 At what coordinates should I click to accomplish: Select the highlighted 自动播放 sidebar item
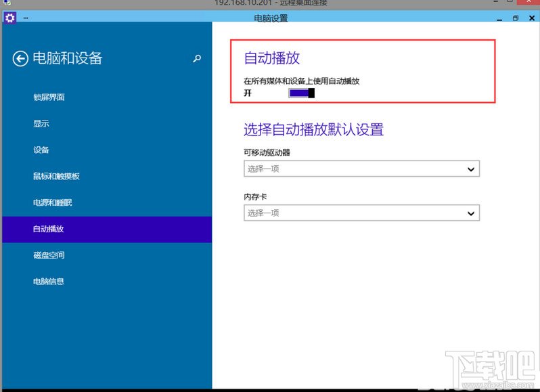click(x=49, y=230)
